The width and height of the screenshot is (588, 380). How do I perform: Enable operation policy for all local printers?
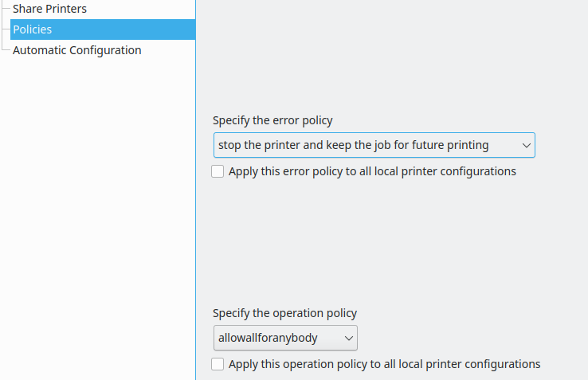click(x=218, y=364)
